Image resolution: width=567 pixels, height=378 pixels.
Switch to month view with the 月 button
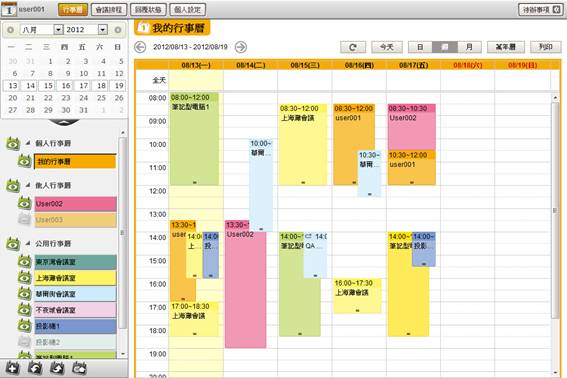pyautogui.click(x=469, y=47)
